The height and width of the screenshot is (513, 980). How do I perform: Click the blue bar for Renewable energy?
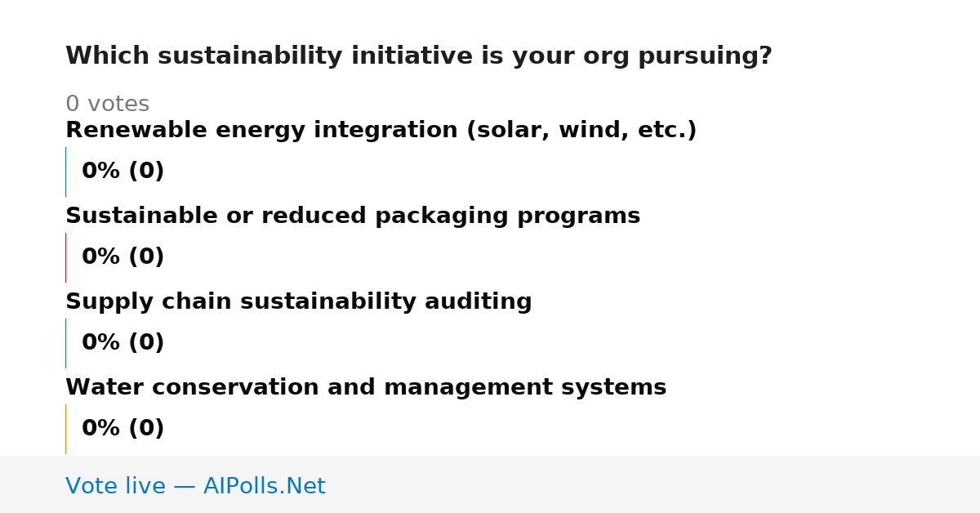coord(65,172)
